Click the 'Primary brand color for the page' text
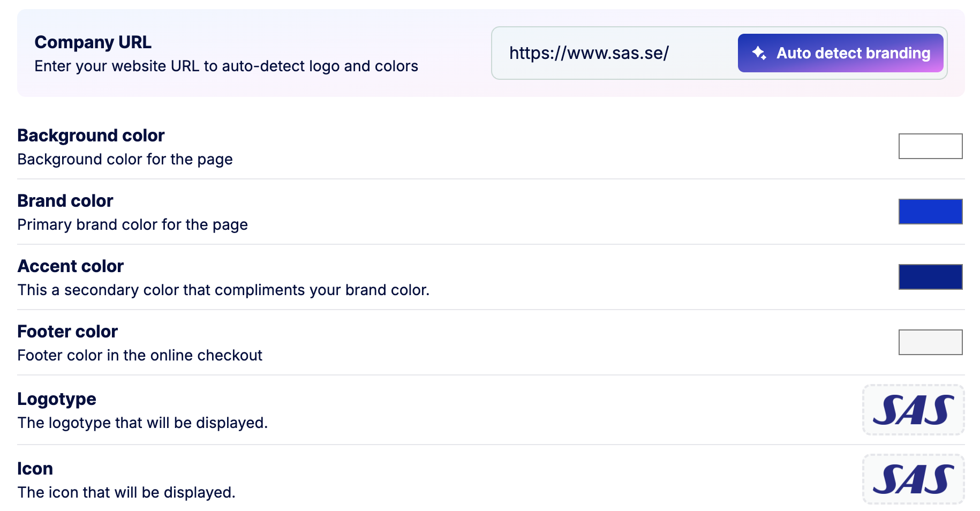 pos(132,225)
